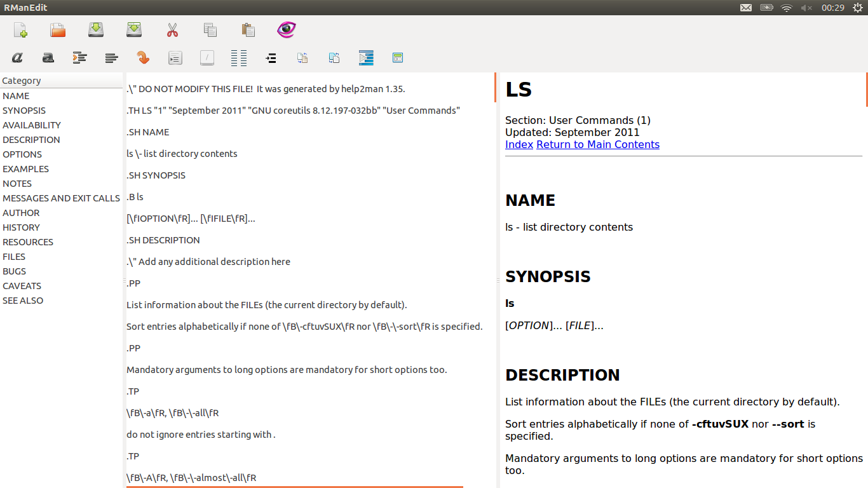
Task: Open the Index link in preview
Action: coord(519,144)
